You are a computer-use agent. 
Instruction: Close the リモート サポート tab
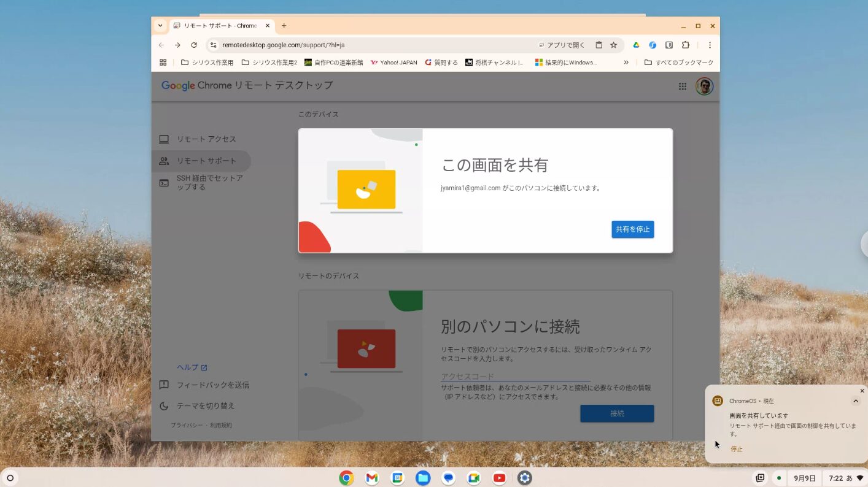[267, 26]
